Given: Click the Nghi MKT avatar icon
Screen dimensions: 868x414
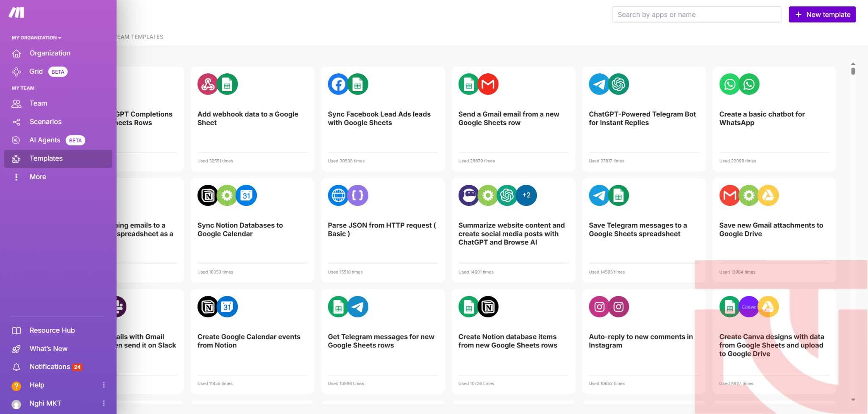Looking at the screenshot, I should point(16,404).
